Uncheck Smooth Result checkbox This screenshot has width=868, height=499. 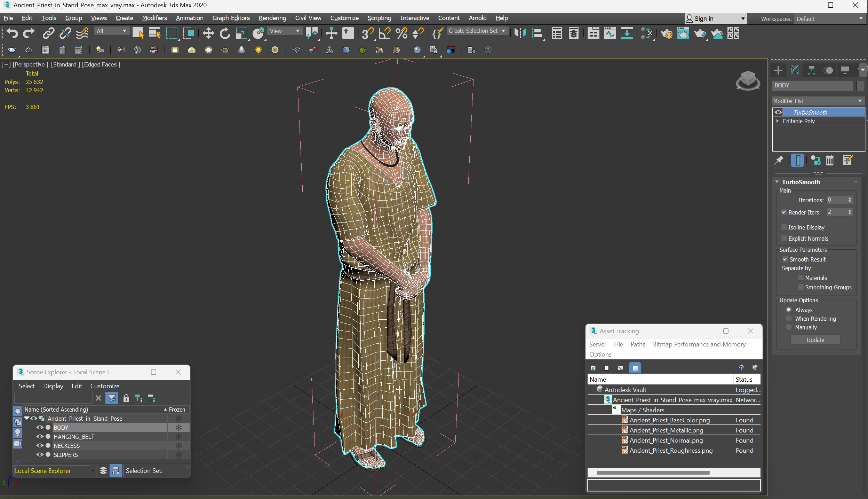point(785,259)
